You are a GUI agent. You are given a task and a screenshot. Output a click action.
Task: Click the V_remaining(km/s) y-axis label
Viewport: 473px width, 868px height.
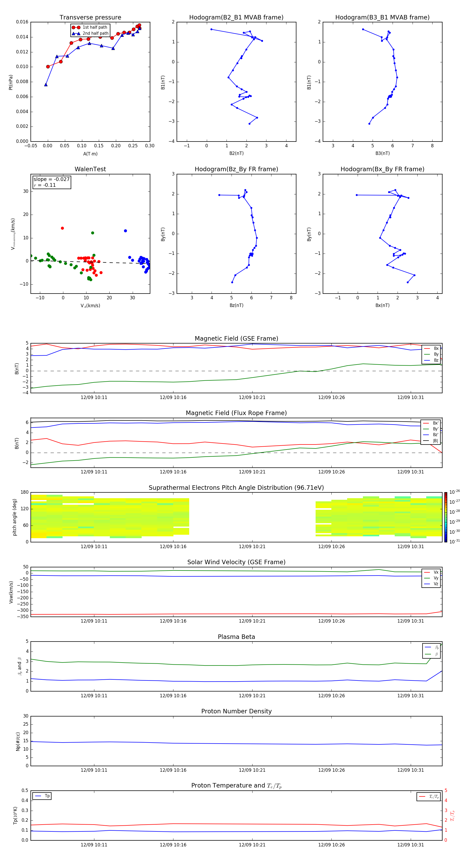(13, 234)
